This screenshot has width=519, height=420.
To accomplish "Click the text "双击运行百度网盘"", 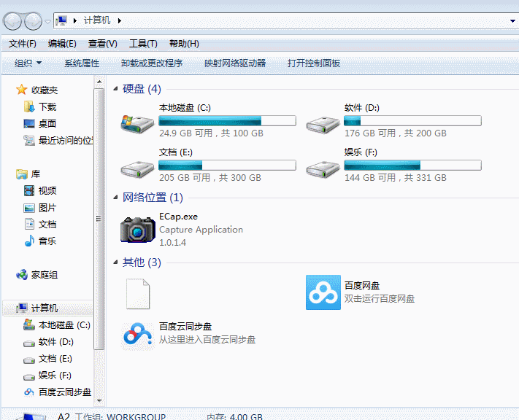I will 380,299.
